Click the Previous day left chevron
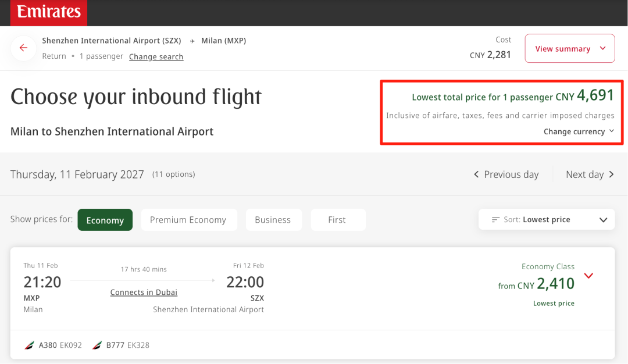Image resolution: width=628 pixels, height=364 pixels. (476, 174)
